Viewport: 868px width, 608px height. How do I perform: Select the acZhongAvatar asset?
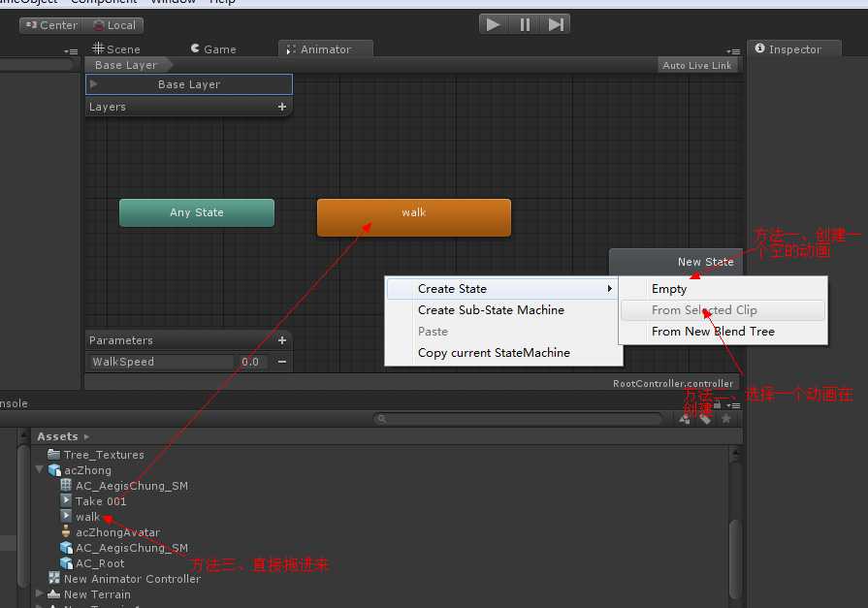pyautogui.click(x=111, y=532)
